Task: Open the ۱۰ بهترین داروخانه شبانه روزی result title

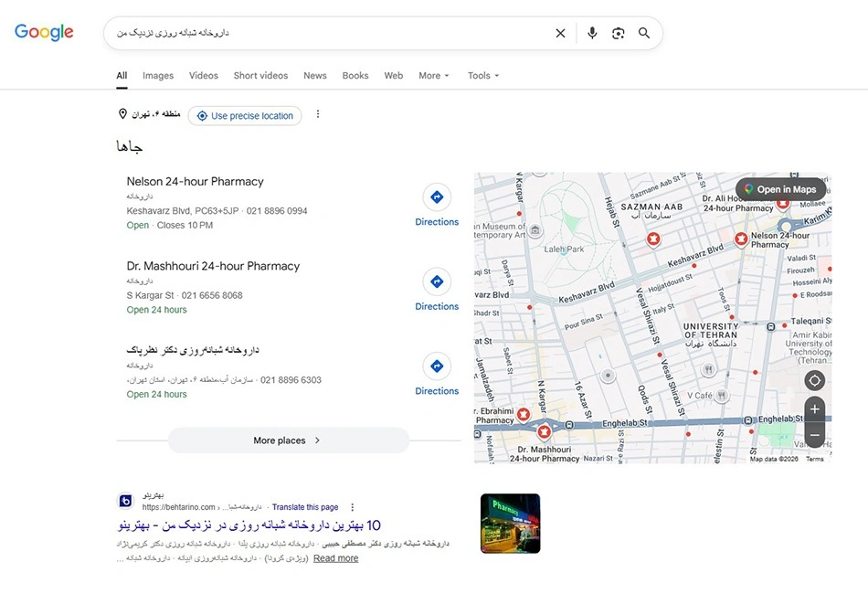Action: click(x=249, y=525)
